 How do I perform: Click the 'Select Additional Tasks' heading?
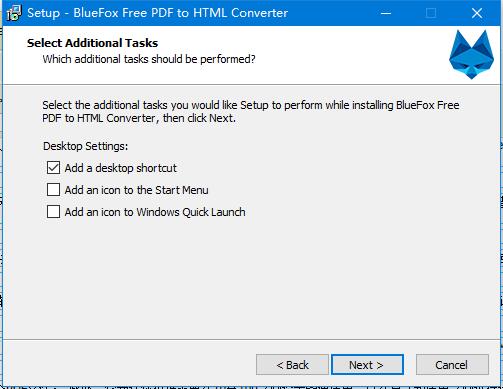point(92,43)
